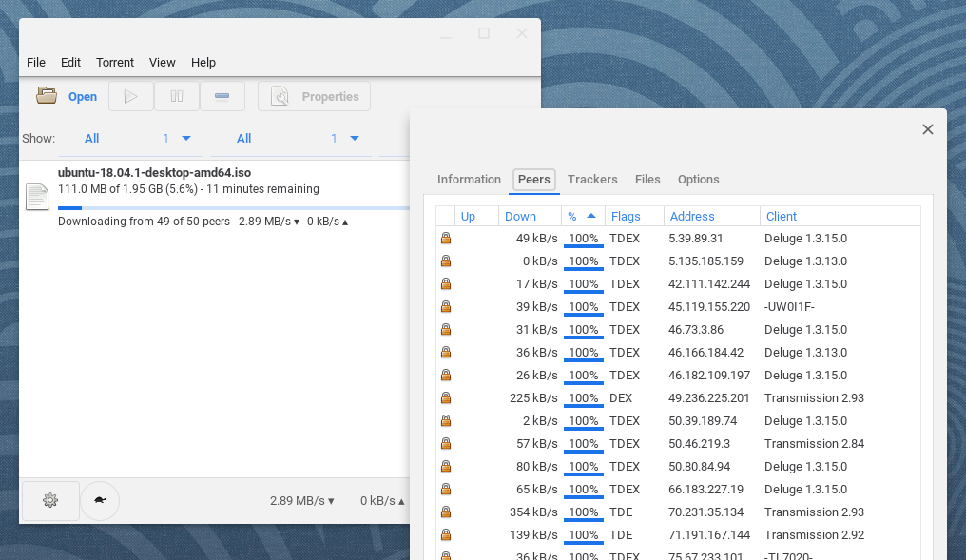Close the torrent properties dialog
The height and width of the screenshot is (560, 966).
(x=928, y=129)
